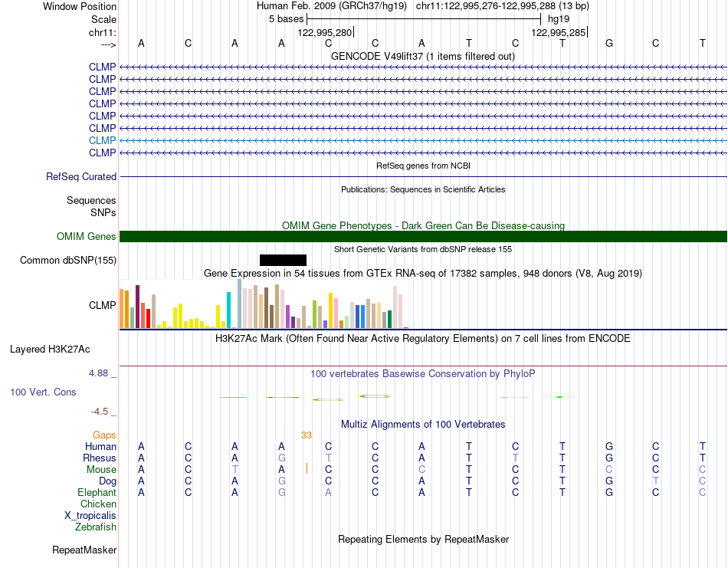This screenshot has height=568, width=728.
Task: Click the 122,995,285 ruler coordinate
Action: click(x=559, y=32)
